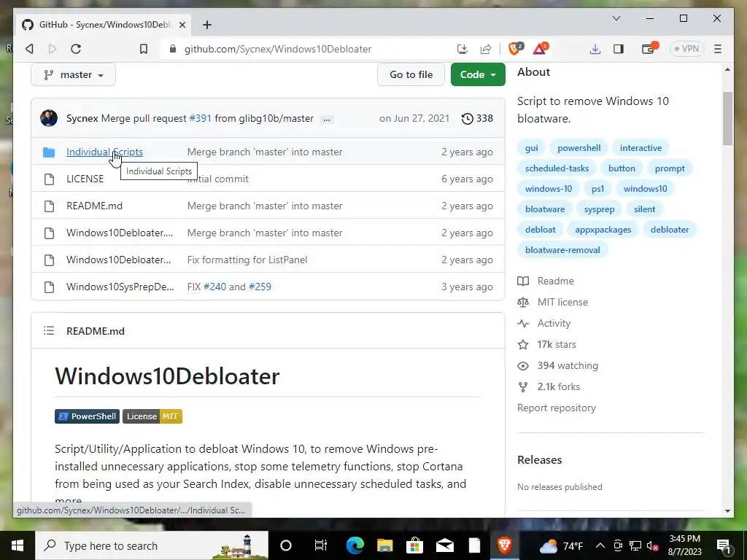Open the Brave hamburger main menu

pos(718,49)
